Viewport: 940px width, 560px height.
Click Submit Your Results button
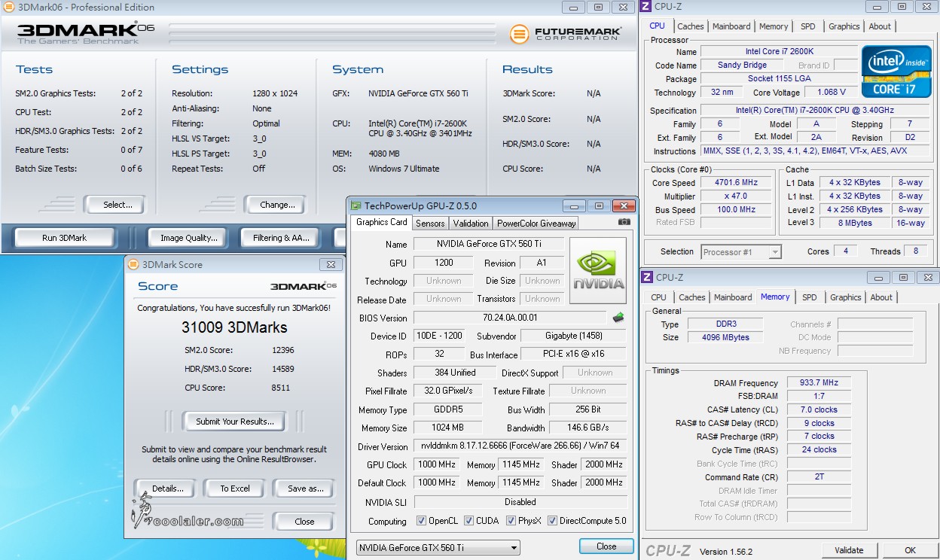(235, 422)
